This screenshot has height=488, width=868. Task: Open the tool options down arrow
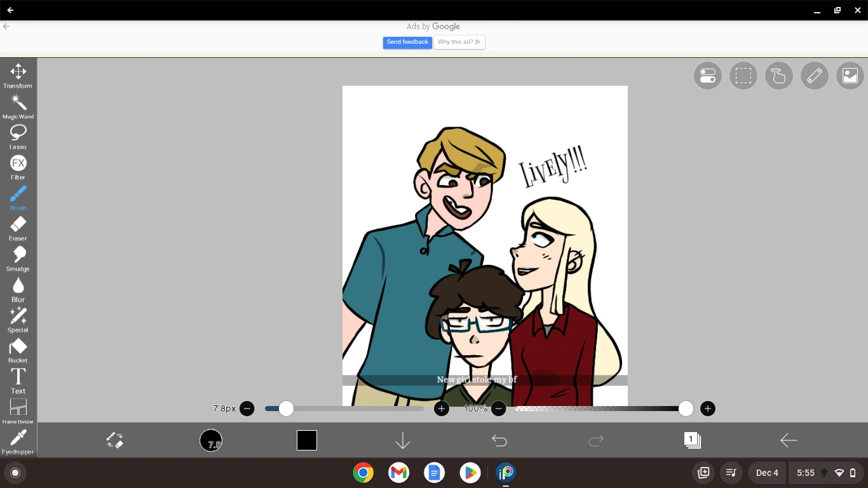point(403,440)
